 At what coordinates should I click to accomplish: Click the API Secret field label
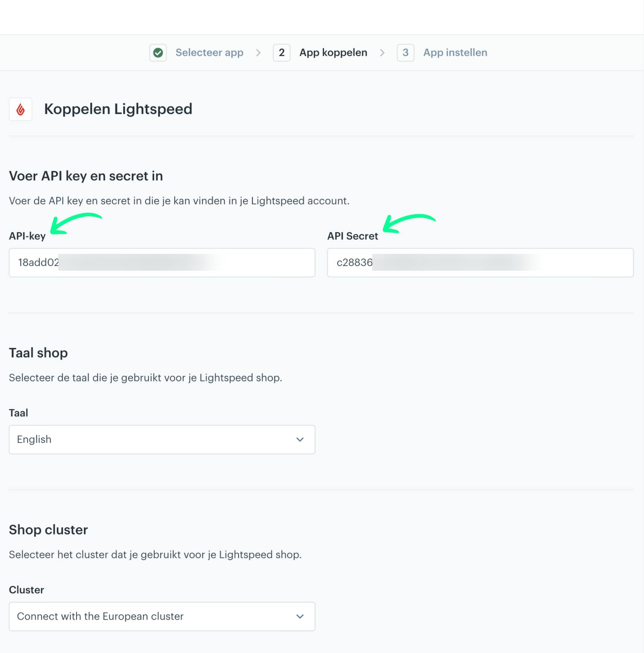pyautogui.click(x=353, y=236)
